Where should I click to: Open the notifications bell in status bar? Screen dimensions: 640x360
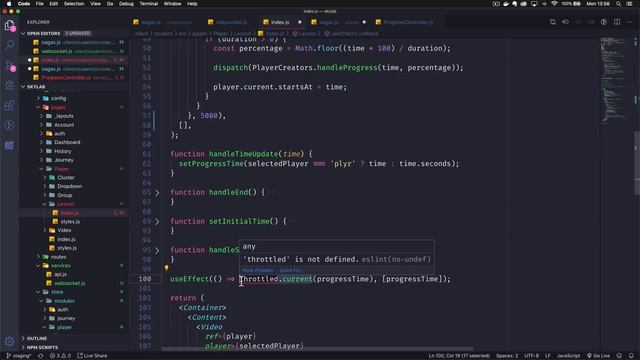pyautogui.click(x=631, y=356)
